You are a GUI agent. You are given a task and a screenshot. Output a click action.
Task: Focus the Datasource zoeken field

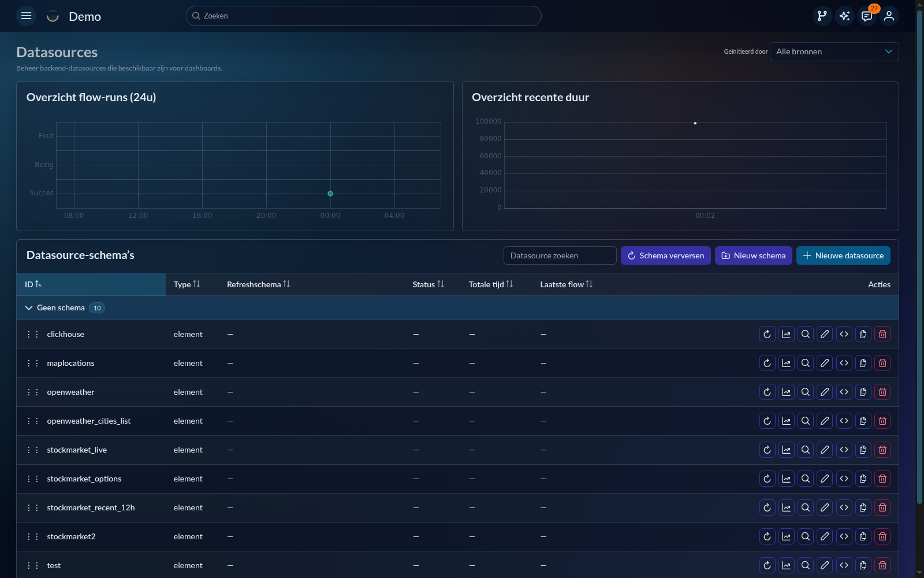click(560, 255)
